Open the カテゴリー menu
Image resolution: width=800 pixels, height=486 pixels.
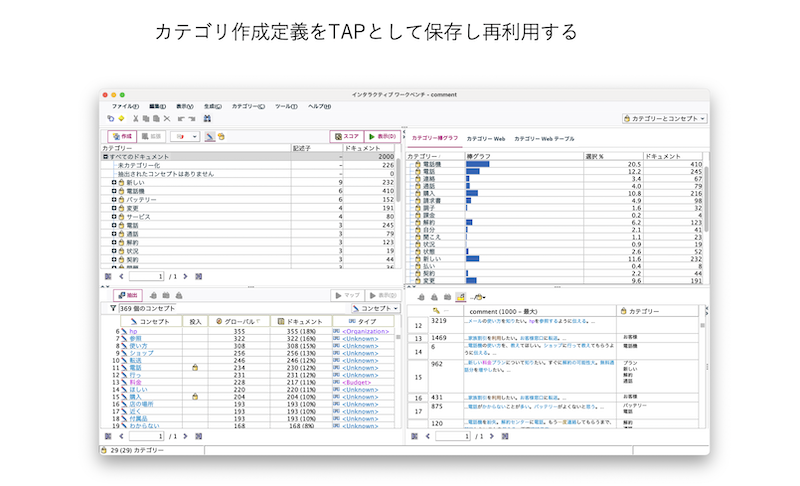click(x=248, y=107)
